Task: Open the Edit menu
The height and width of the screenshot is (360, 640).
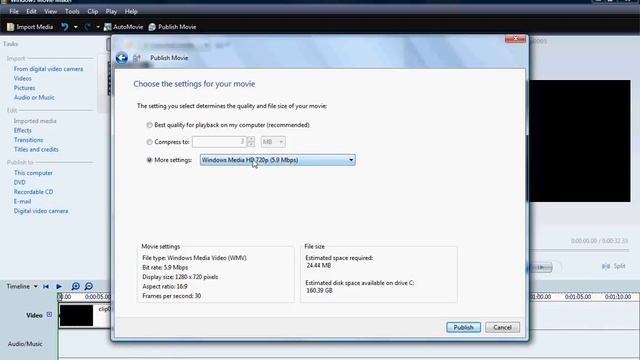Action: tap(31, 11)
